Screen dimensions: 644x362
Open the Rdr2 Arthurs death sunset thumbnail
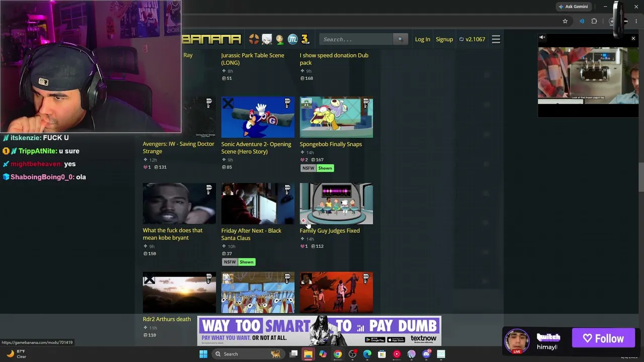click(180, 293)
